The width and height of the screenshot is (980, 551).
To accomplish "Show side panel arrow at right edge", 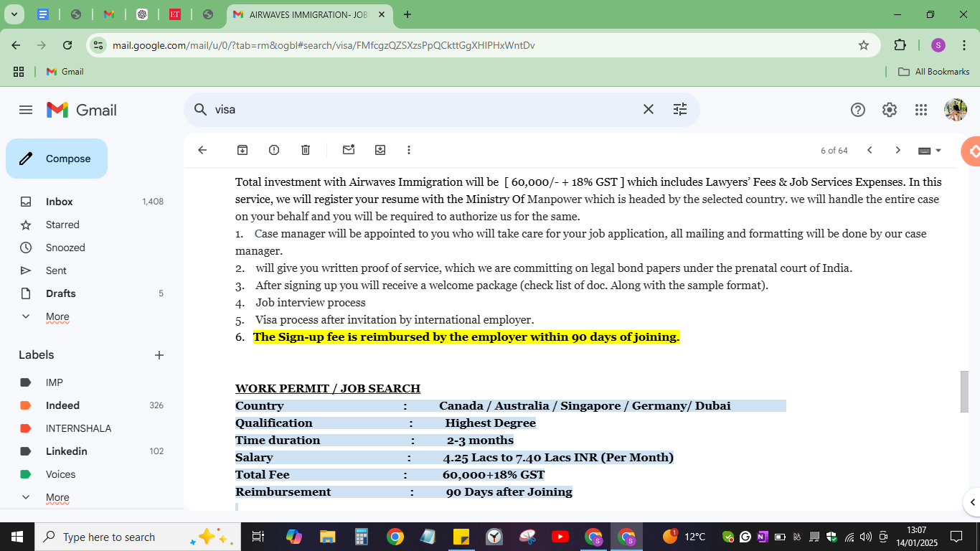I will (x=973, y=502).
